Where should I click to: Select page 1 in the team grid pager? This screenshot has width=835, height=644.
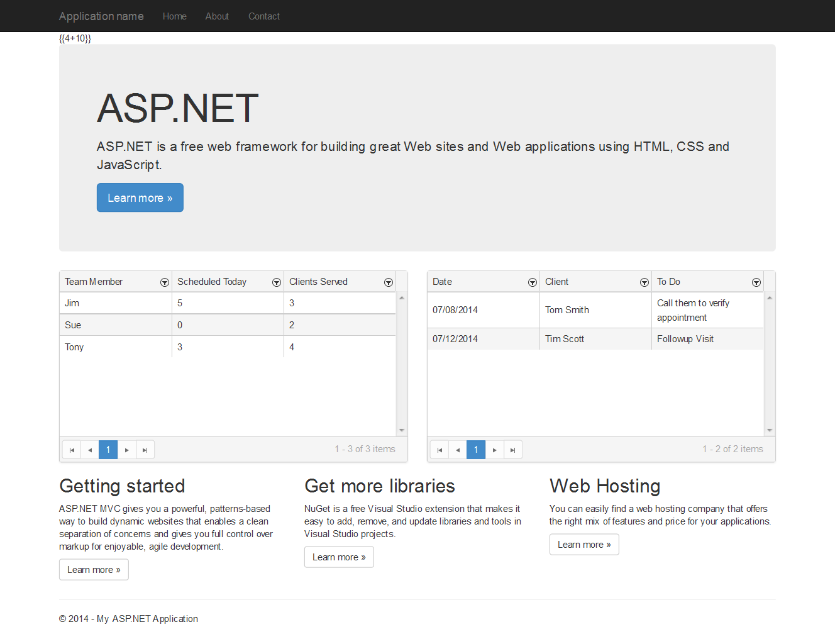point(108,450)
